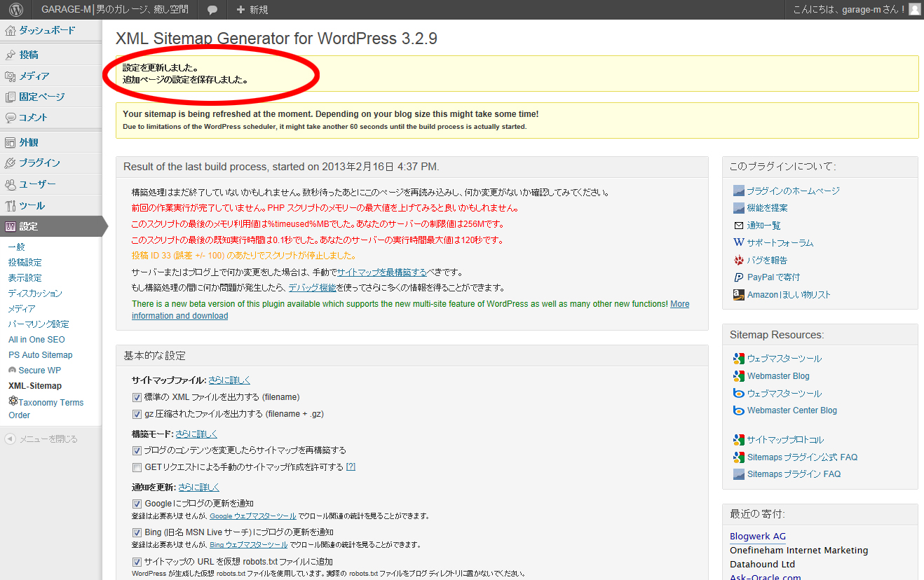924x580 pixels.
Task: Toggle gz 圧縮されたファイルを出力する checkbox
Action: click(x=137, y=414)
